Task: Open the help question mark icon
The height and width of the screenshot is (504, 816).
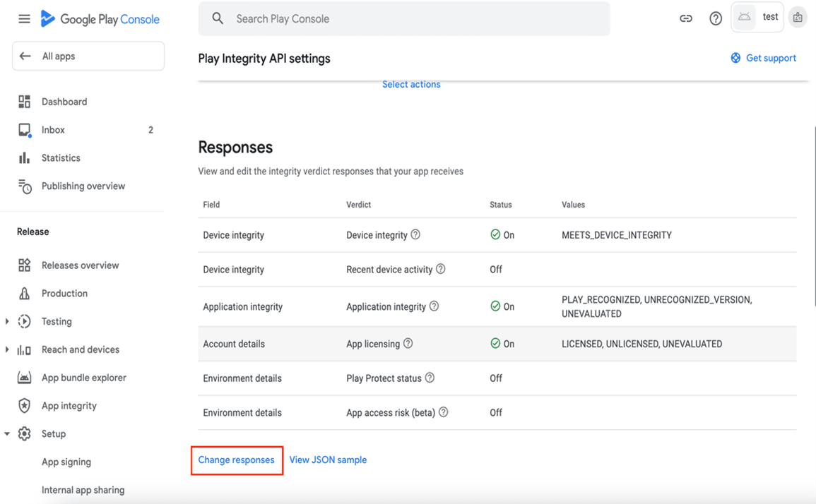Action: [x=716, y=19]
